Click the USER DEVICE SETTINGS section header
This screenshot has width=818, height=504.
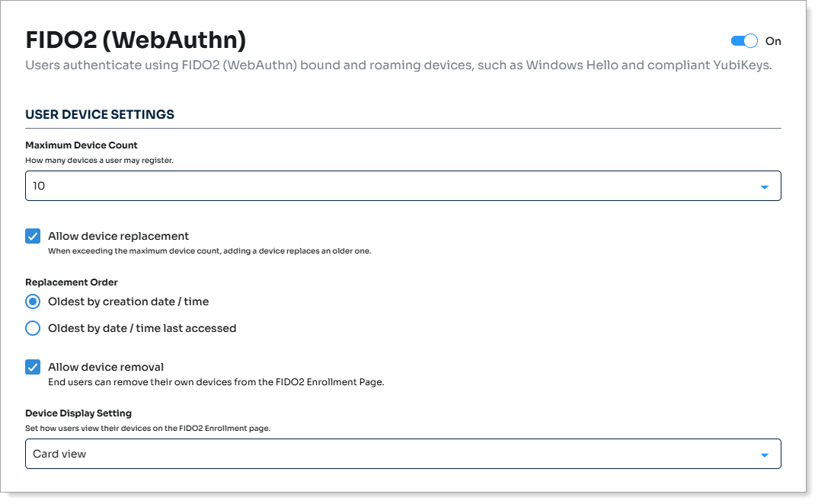pyautogui.click(x=100, y=114)
